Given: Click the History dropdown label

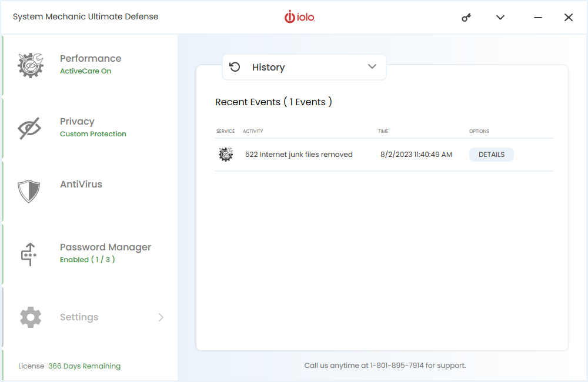Looking at the screenshot, I should (269, 68).
